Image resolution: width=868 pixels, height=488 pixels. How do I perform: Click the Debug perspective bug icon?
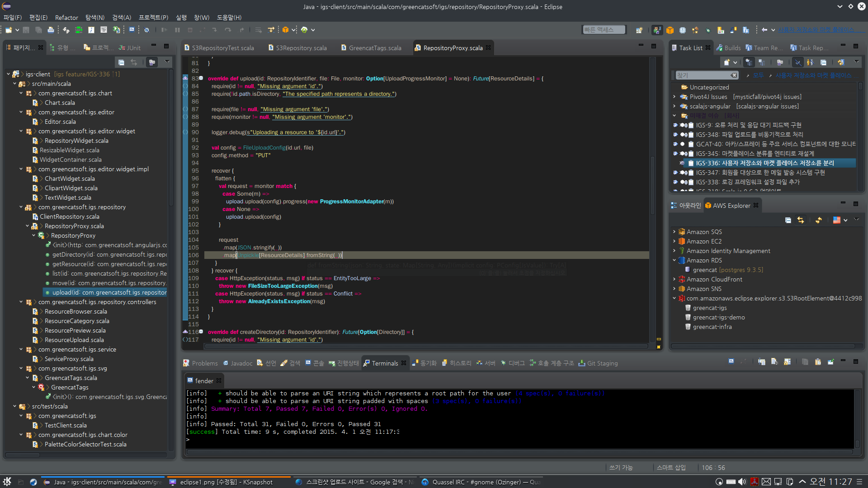(x=708, y=30)
